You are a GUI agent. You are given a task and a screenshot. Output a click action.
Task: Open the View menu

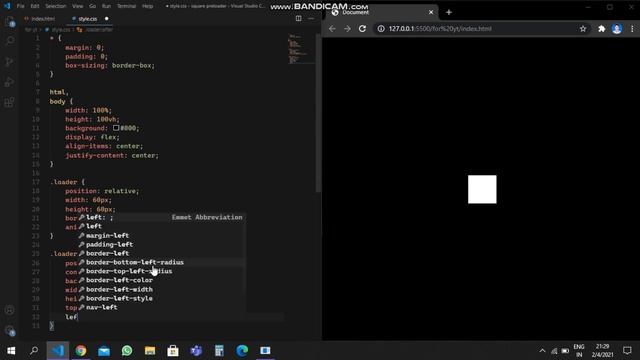(x=78, y=6)
